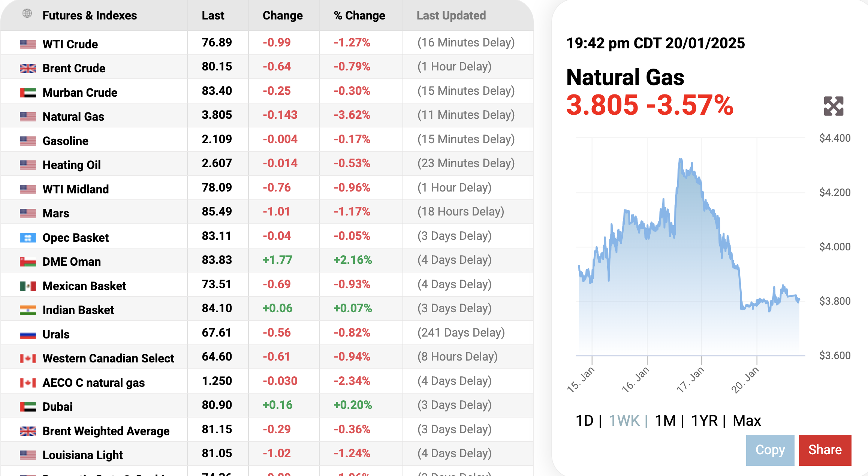Sort by the % Change column header

point(359,15)
